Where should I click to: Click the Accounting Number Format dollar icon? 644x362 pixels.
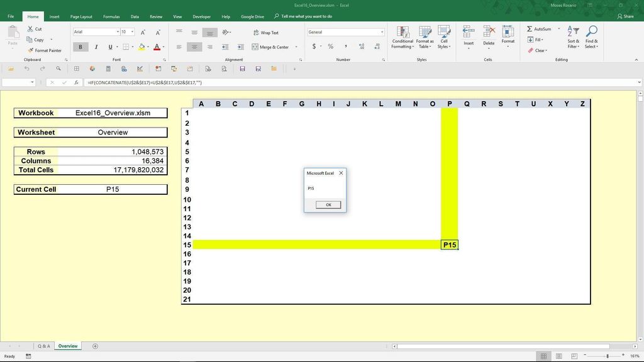[x=314, y=47]
